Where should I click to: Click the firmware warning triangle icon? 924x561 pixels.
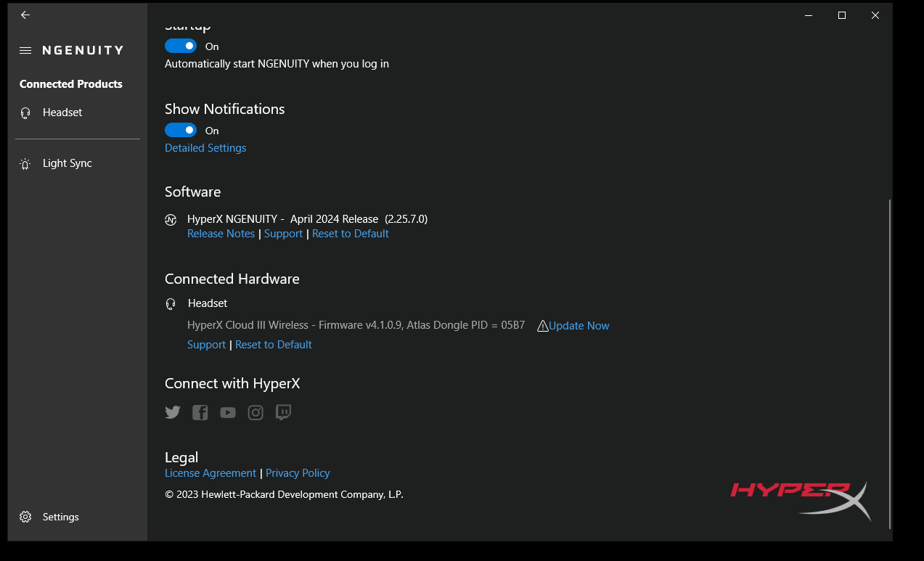coord(542,326)
